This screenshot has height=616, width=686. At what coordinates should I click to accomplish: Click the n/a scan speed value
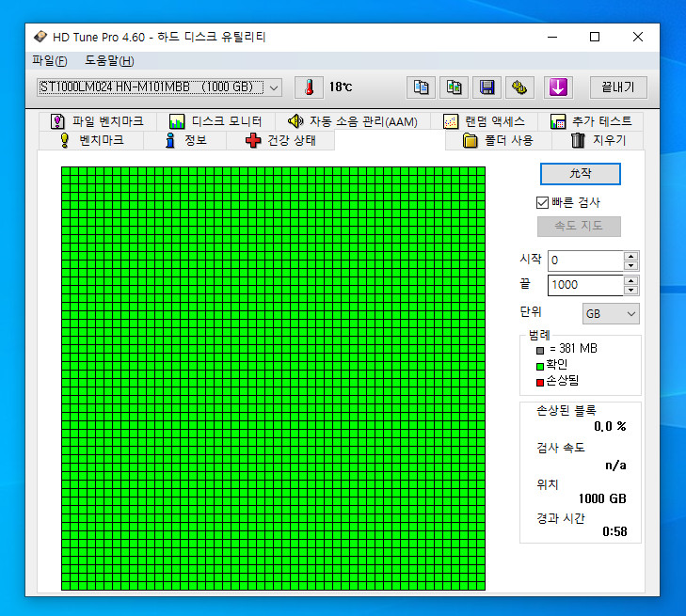(x=615, y=466)
